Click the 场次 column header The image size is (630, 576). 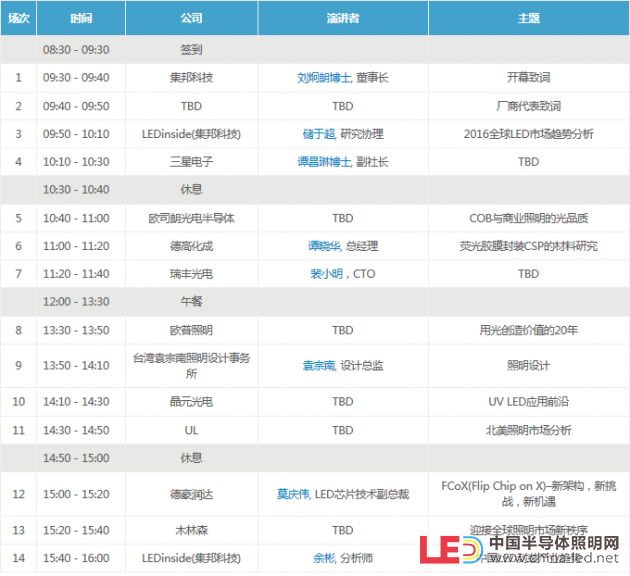[x=18, y=18]
